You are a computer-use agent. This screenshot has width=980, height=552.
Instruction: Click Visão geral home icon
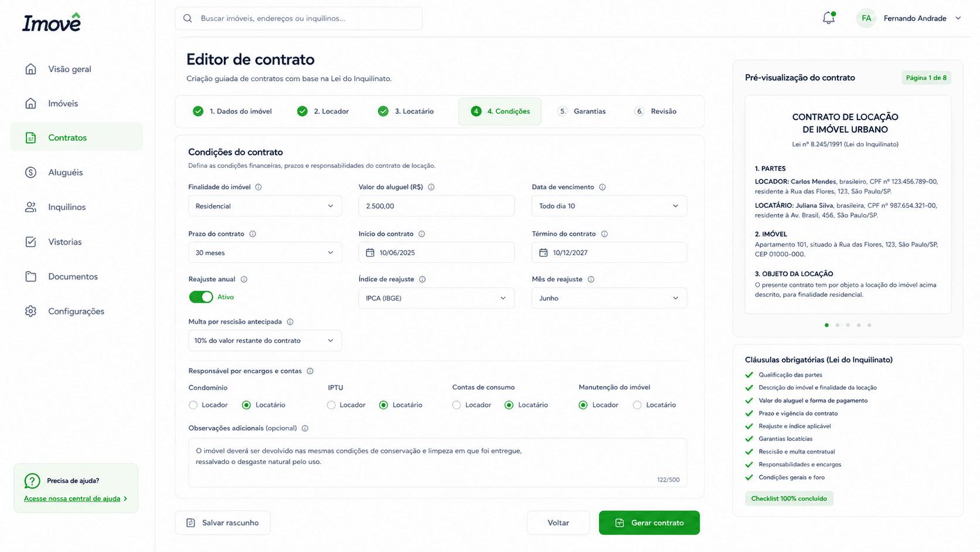click(x=31, y=69)
